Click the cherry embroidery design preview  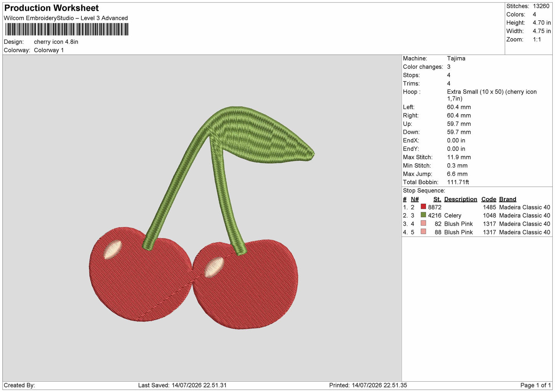click(x=202, y=218)
